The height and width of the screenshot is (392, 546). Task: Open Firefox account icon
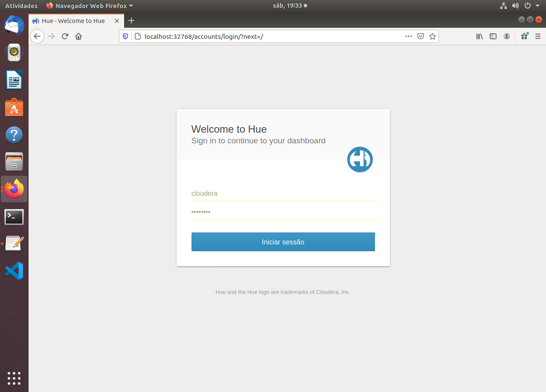[507, 36]
